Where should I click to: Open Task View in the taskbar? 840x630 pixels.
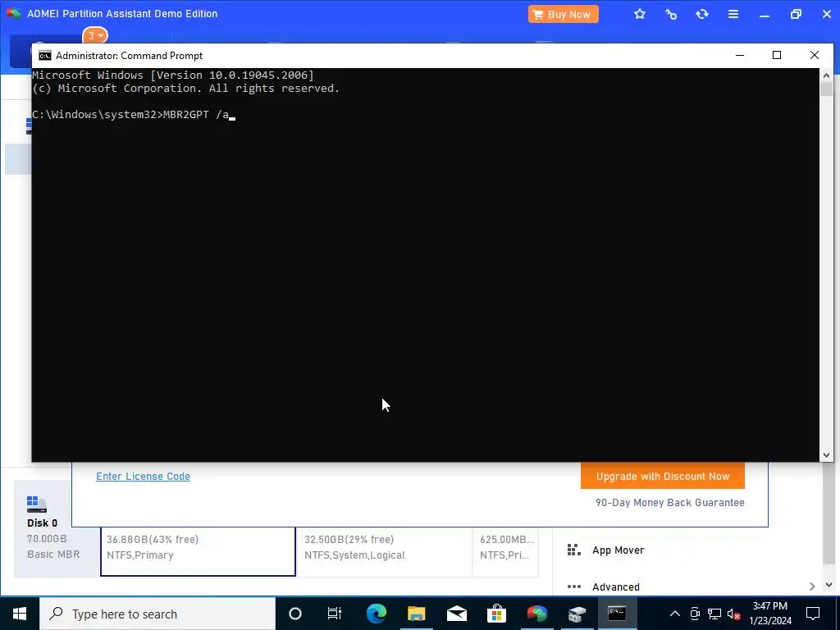pos(335,614)
